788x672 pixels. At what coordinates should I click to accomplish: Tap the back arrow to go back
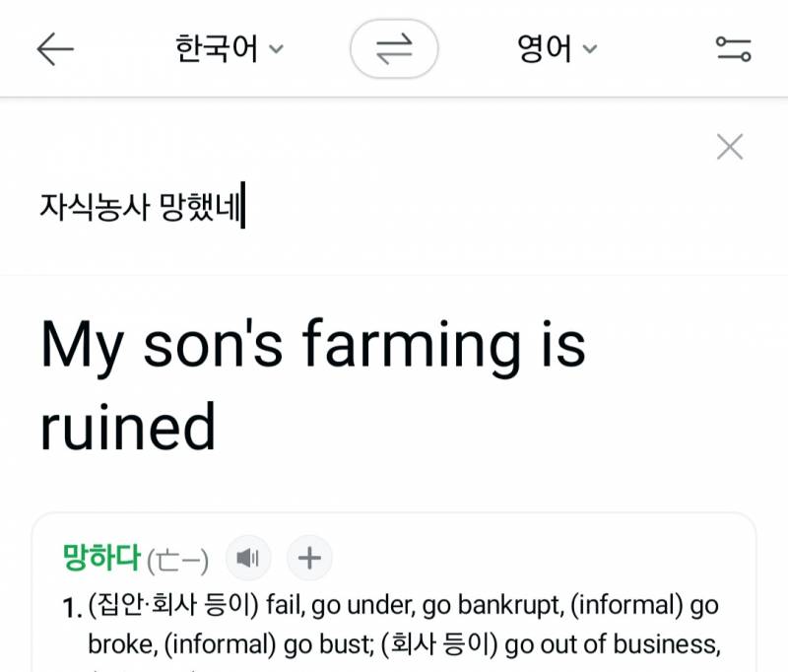tap(56, 47)
